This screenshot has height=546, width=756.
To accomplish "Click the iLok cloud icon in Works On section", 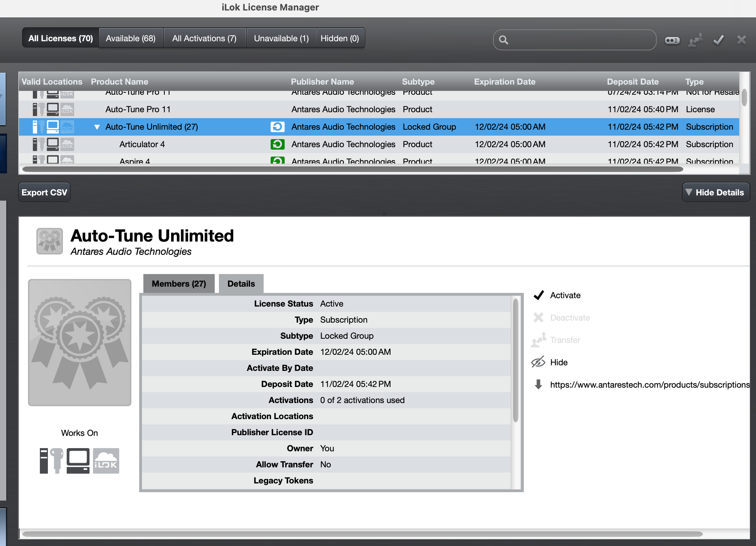I will [x=106, y=461].
